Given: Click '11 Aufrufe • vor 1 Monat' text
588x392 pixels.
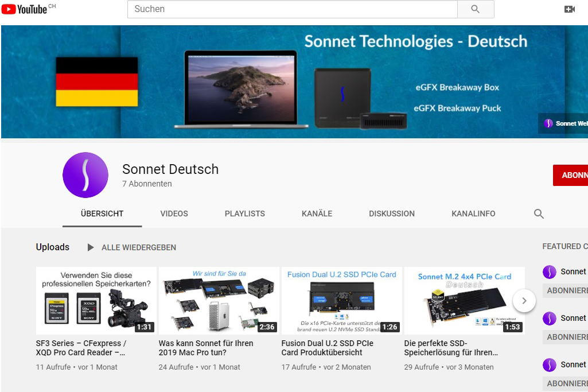Looking at the screenshot, I should pos(76,367).
